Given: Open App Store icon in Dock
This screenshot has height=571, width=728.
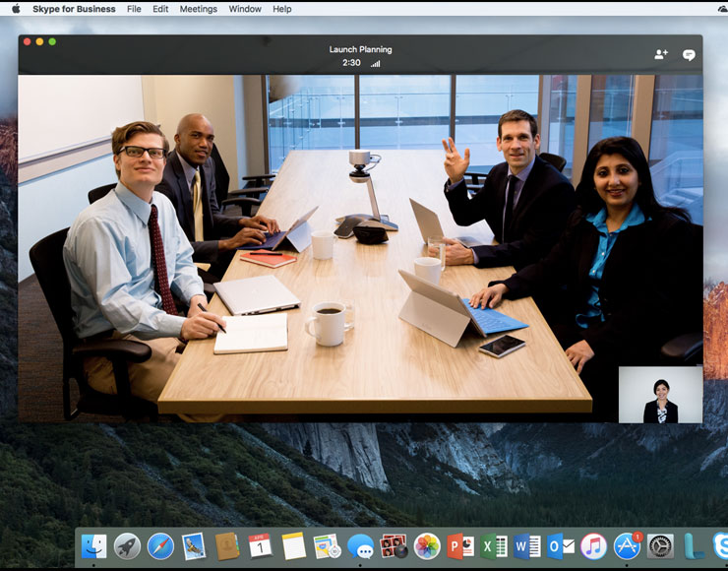Looking at the screenshot, I should click(628, 546).
